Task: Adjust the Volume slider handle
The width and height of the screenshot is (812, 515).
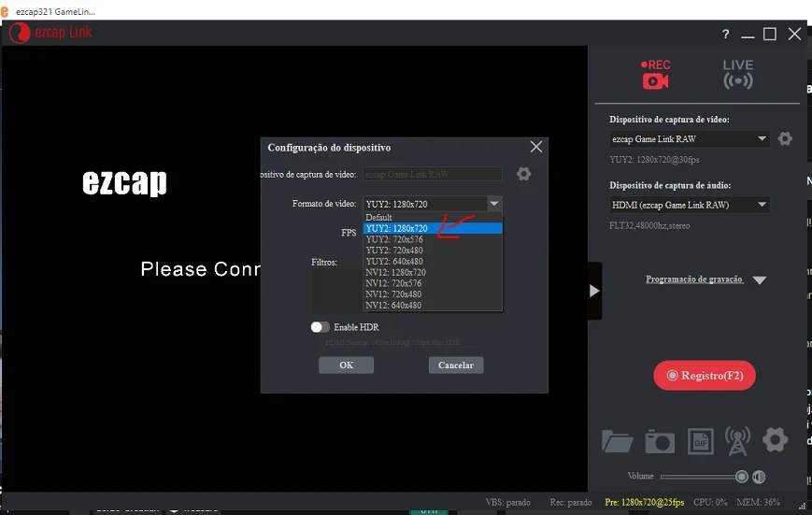Action: [742, 477]
